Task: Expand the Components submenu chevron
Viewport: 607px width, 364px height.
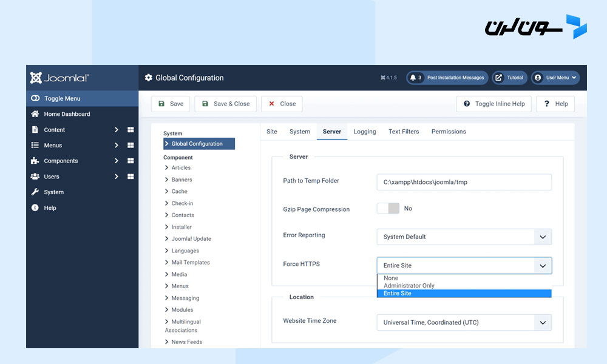Action: (x=116, y=161)
